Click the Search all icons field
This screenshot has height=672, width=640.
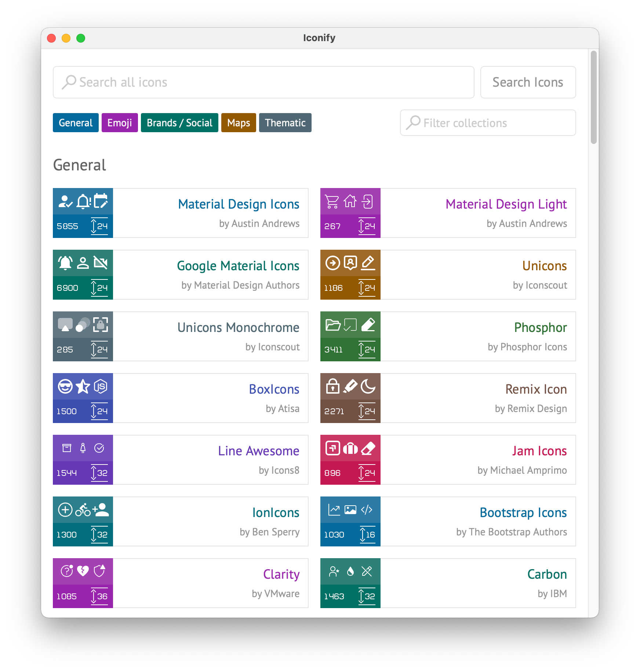tap(263, 82)
